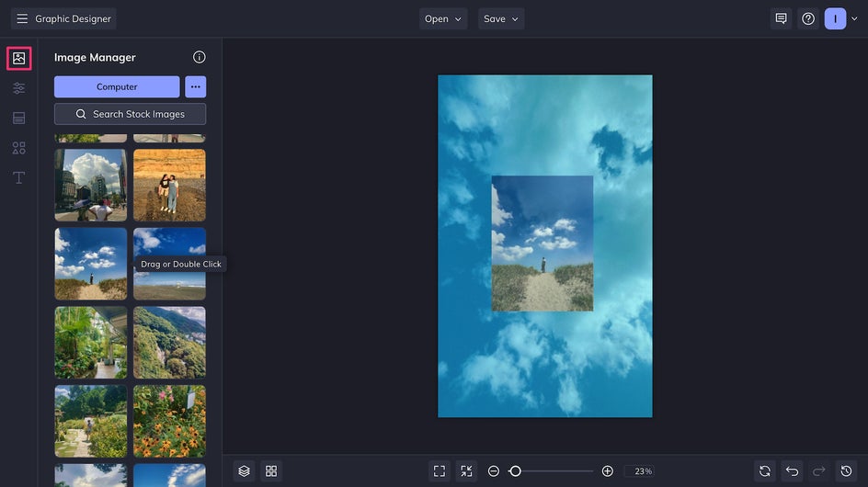
Task: Toggle the grid view icon
Action: pos(271,471)
